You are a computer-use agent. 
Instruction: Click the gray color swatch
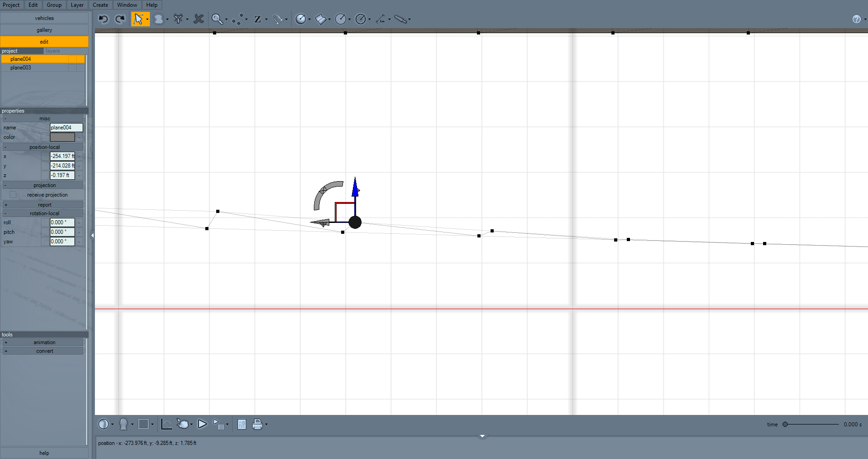[62, 137]
